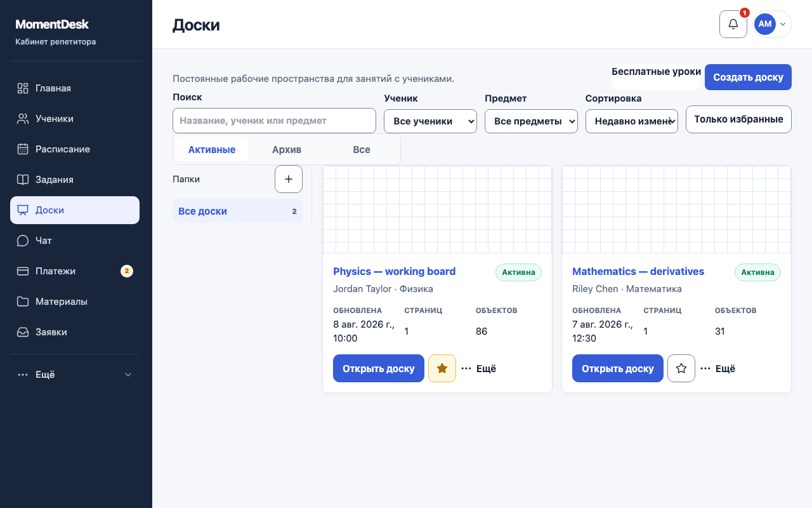Switch to the Все tab
Screen dimensions: 812x508
tap(362, 150)
